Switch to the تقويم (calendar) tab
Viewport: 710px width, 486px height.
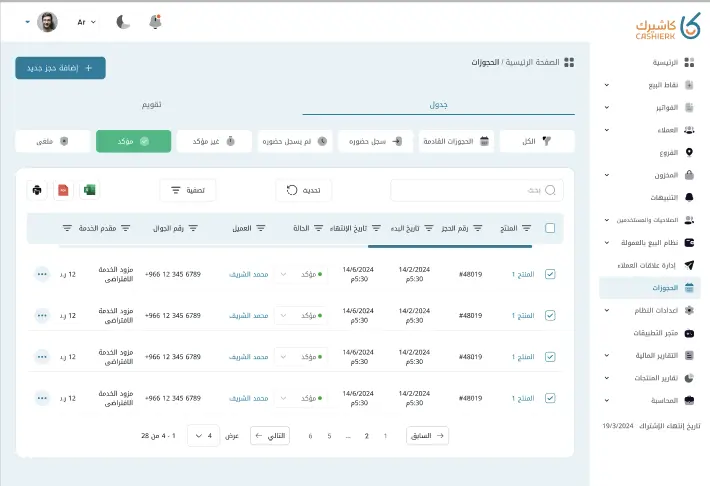[x=152, y=105]
